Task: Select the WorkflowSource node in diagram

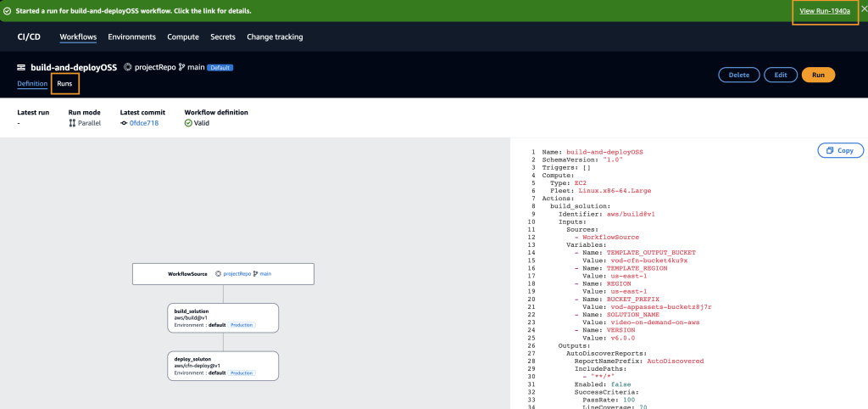Action: click(x=223, y=274)
